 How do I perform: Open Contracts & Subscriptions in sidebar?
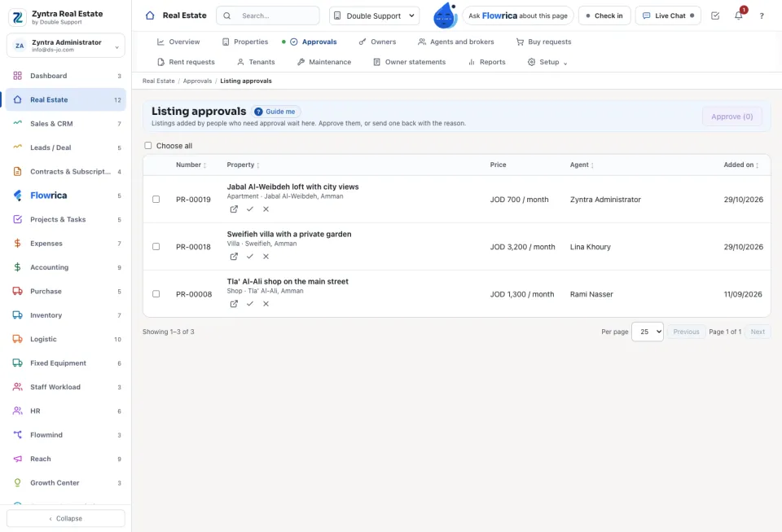coord(66,172)
